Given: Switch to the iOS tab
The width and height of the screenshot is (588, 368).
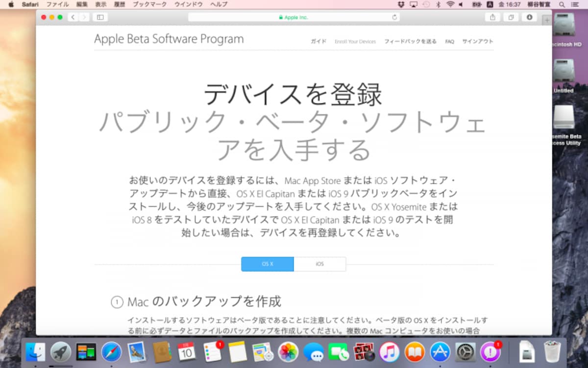Looking at the screenshot, I should point(319,264).
